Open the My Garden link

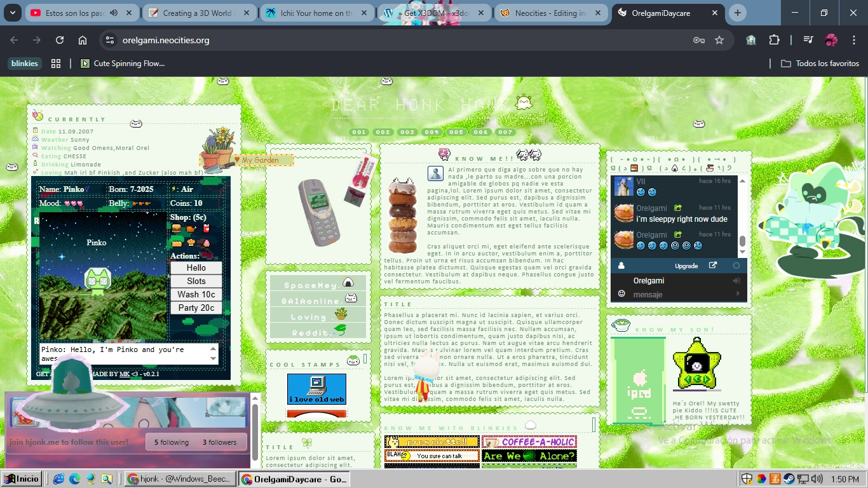click(x=260, y=160)
